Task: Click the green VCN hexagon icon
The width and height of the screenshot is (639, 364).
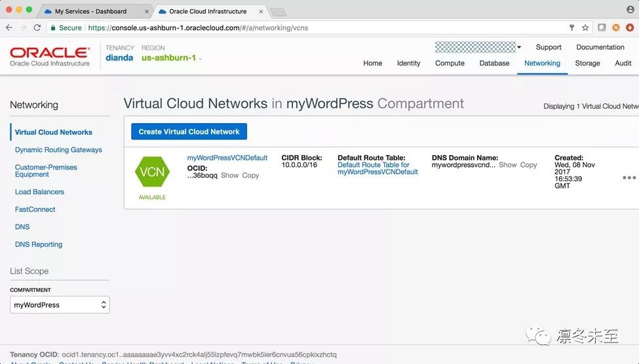Action: click(x=152, y=172)
